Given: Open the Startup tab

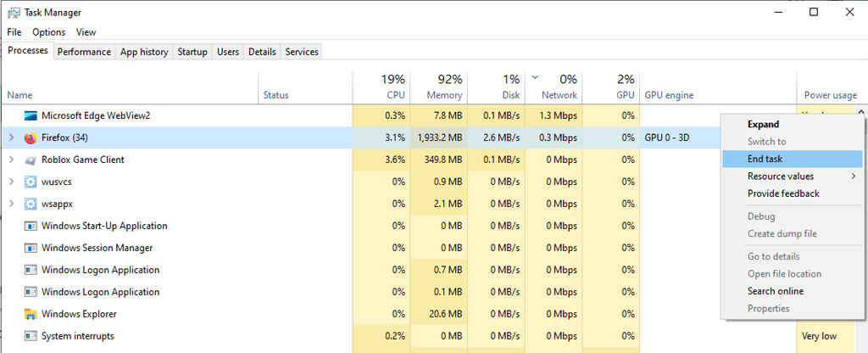Looking at the screenshot, I should pos(192,52).
